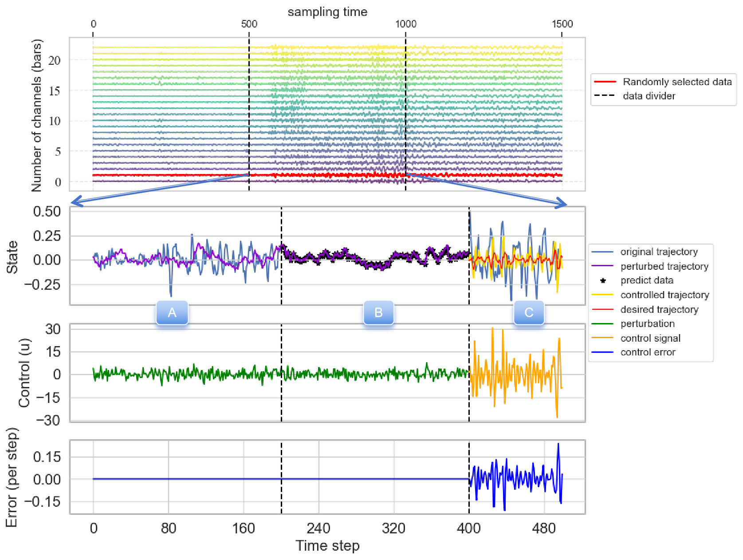The image size is (743, 560).
Task: Click the orange 'control signal' legend entry
Action: pos(650,339)
